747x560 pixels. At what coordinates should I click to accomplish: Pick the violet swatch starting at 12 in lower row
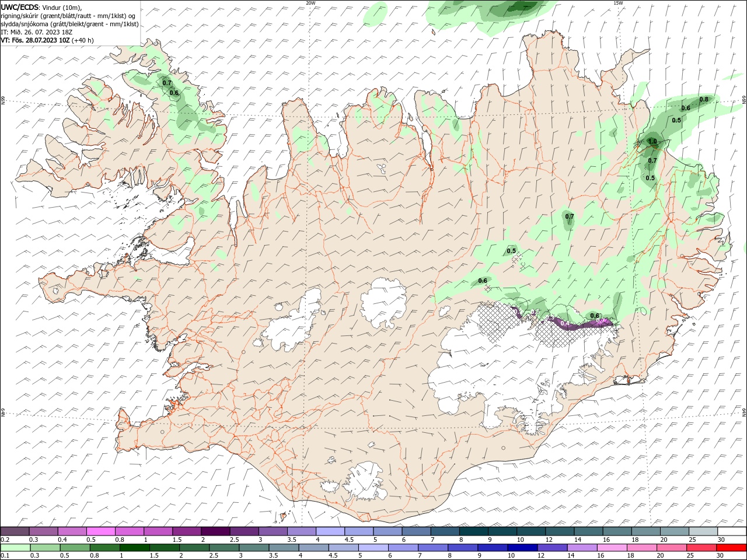click(x=552, y=548)
